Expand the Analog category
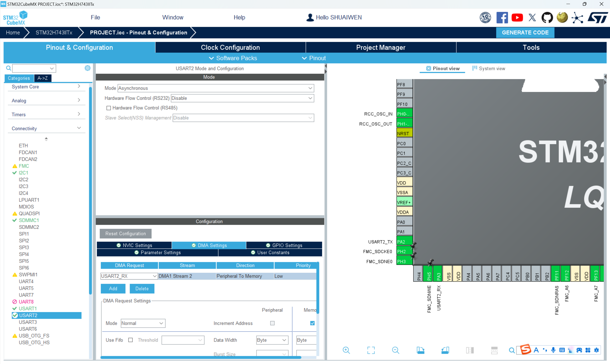The image size is (610, 364). [46, 101]
